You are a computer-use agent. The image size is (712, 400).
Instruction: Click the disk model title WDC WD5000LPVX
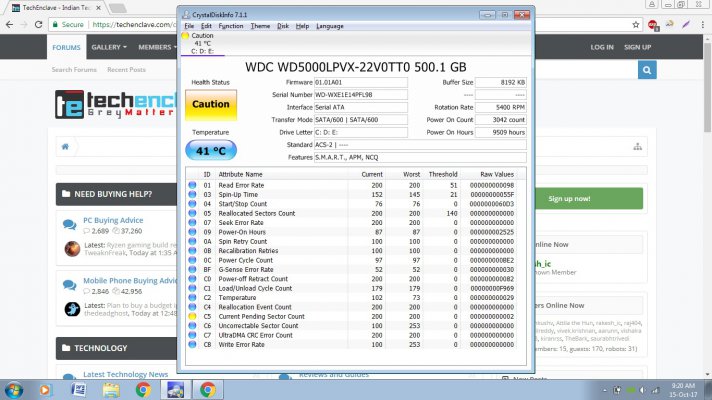tap(356, 67)
